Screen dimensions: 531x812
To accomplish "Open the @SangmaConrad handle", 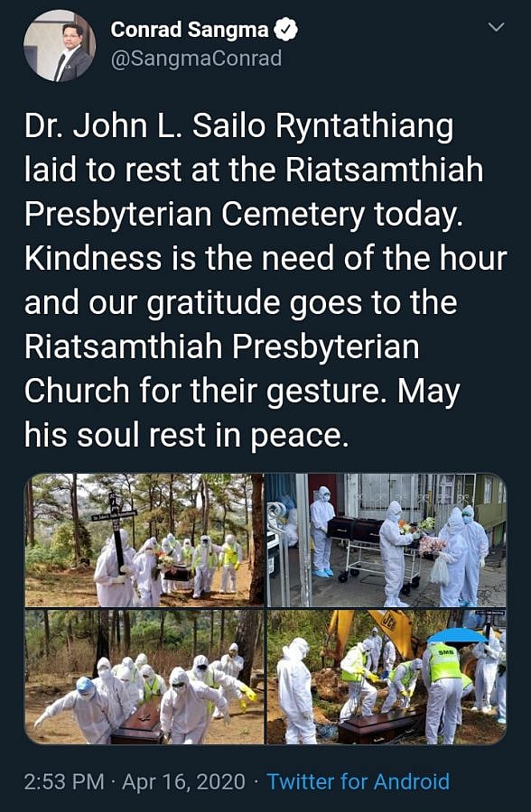I will [x=196, y=59].
